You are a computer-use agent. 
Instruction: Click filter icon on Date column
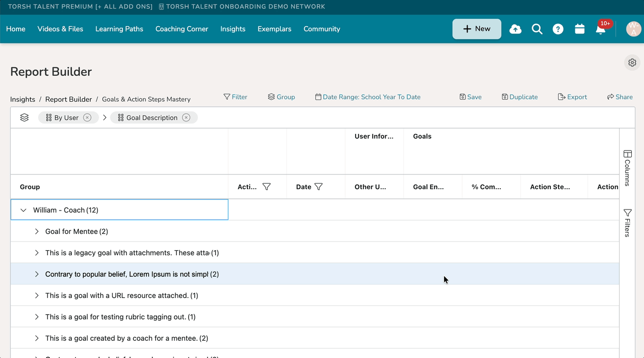click(318, 187)
